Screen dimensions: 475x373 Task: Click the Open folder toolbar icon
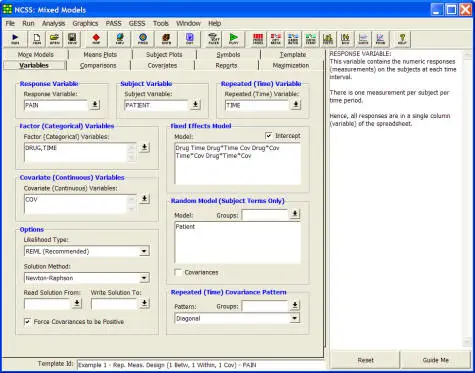[54, 39]
